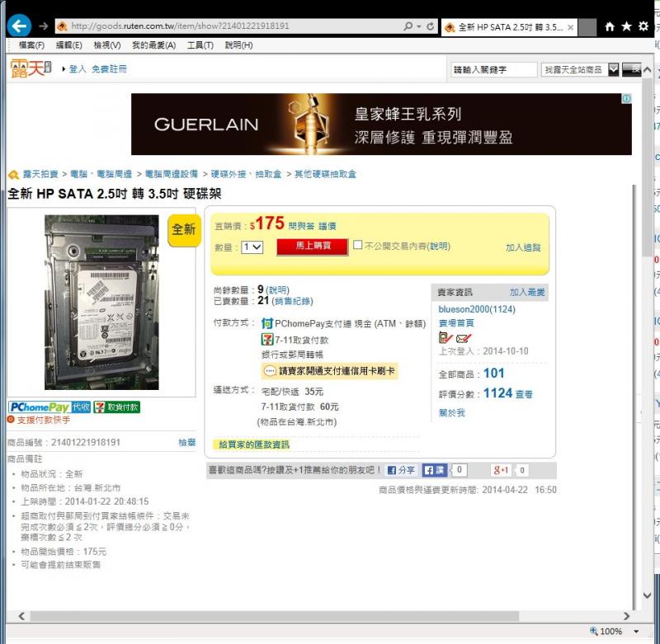This screenshot has width=660, height=644.
Task: Expand the address bar search dropdown arrow
Action: coord(419,26)
